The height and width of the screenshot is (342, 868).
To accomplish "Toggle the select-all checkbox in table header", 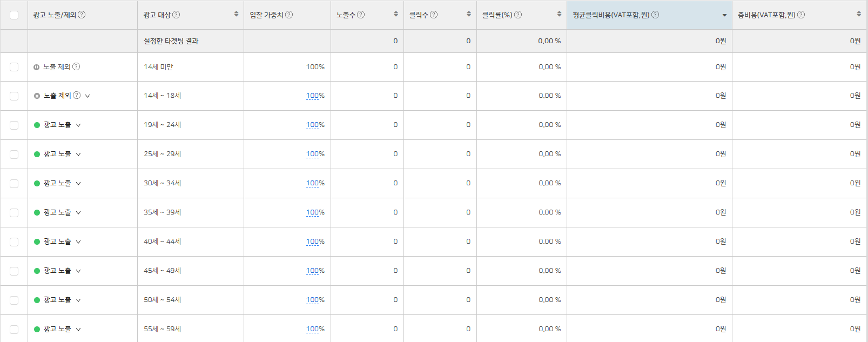I will click(x=14, y=15).
